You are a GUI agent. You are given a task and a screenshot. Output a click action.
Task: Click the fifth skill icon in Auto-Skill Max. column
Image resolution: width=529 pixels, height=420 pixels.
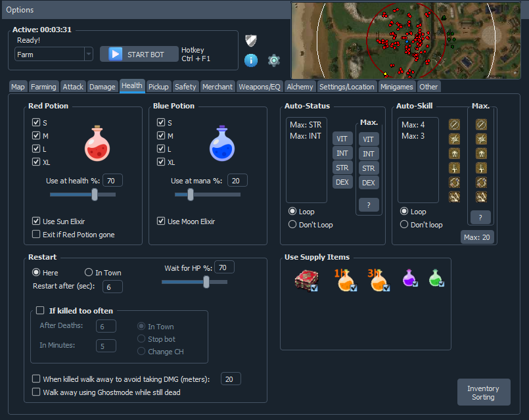tap(481, 183)
